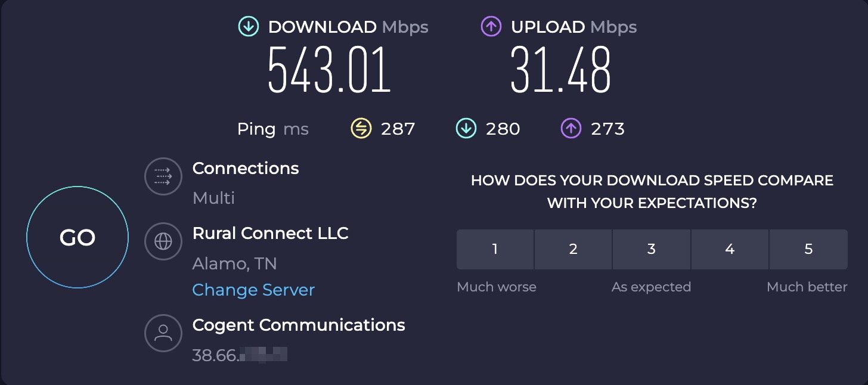Click the purple upload arrow icon
The width and height of the screenshot is (868, 385).
pyautogui.click(x=491, y=27)
